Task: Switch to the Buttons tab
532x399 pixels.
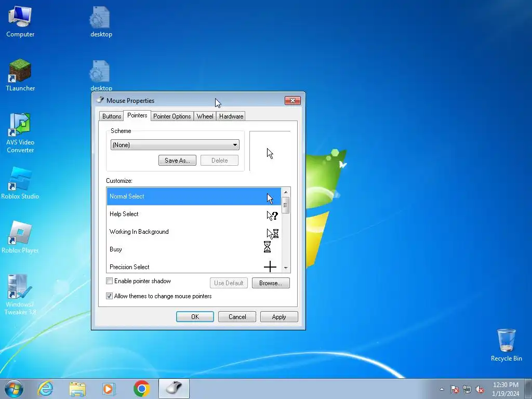Action: click(x=112, y=116)
